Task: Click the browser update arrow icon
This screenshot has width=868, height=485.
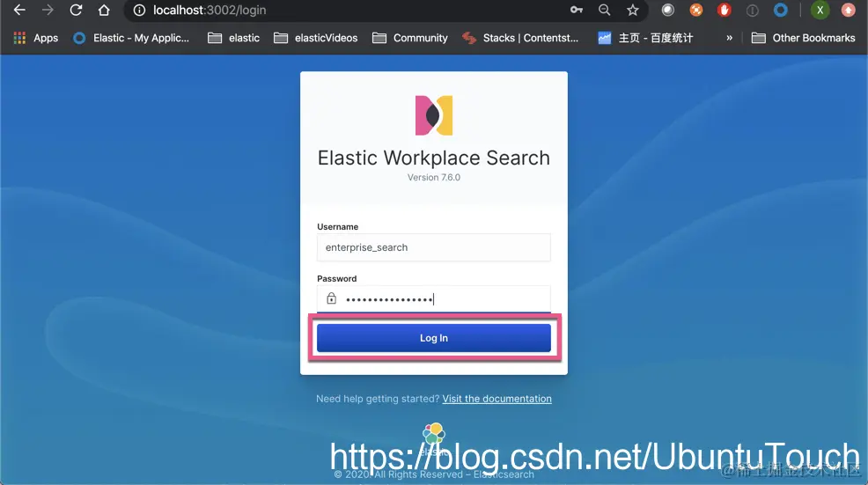Action: pos(848,10)
